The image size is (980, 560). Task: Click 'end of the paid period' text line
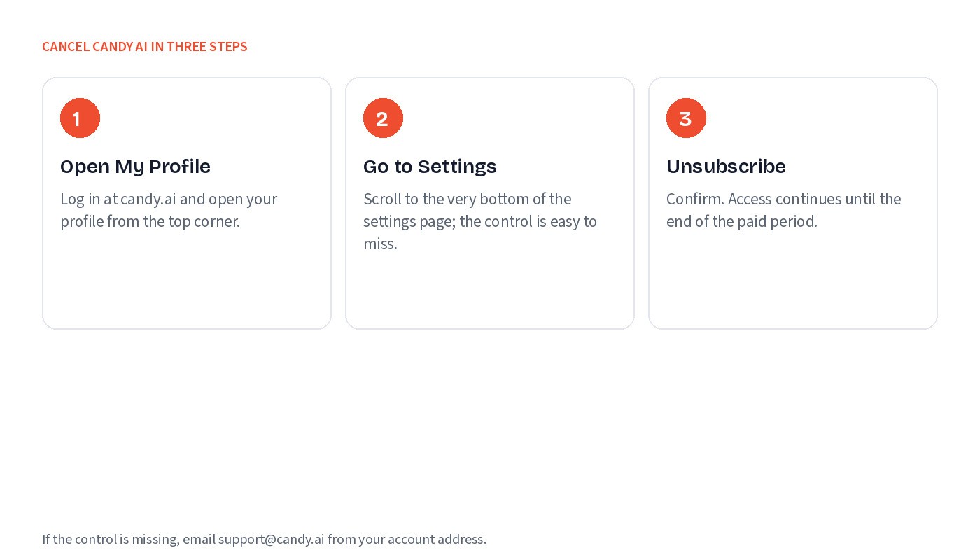[742, 221]
